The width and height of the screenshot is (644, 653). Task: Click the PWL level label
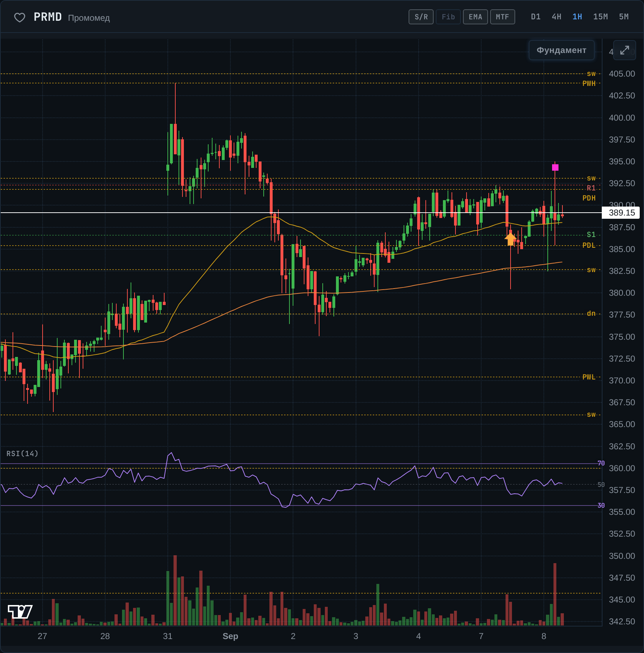589,377
